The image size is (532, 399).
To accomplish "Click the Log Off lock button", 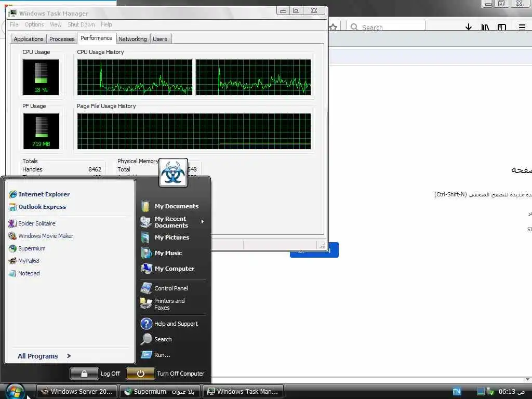I will (x=84, y=374).
